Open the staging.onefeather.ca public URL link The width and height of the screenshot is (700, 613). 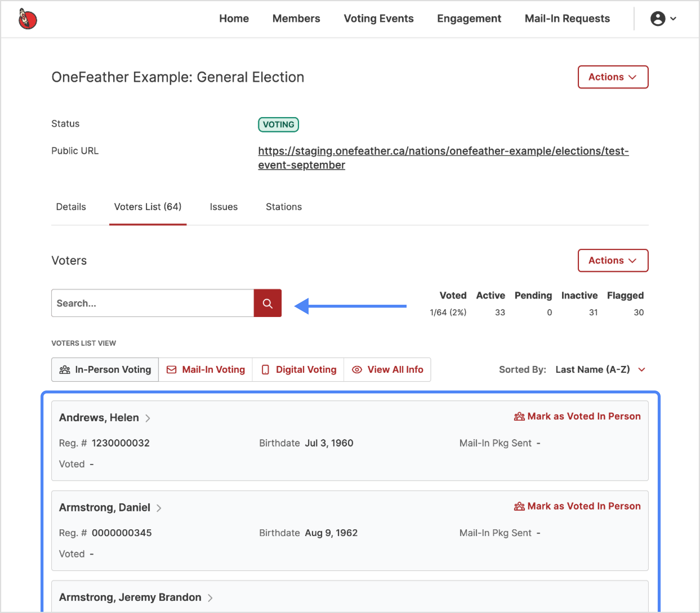pos(443,158)
